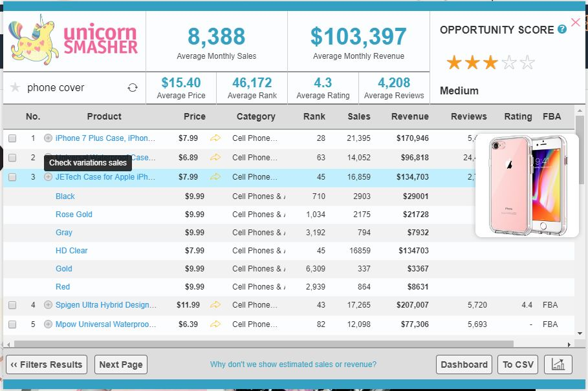Check the box for Mpow Universal Waterproof
The image size is (588, 391).
click(x=12, y=324)
